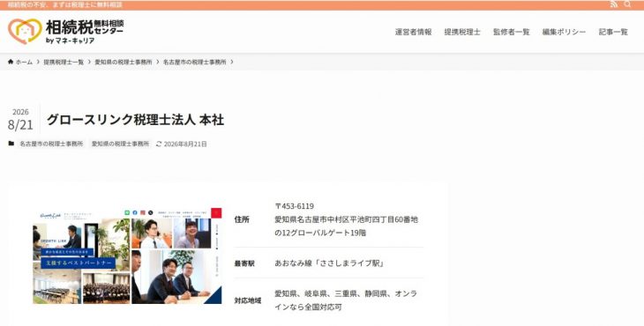
Task: Go to the 提携税理士一覧 breadcrumb
Action: click(x=64, y=62)
